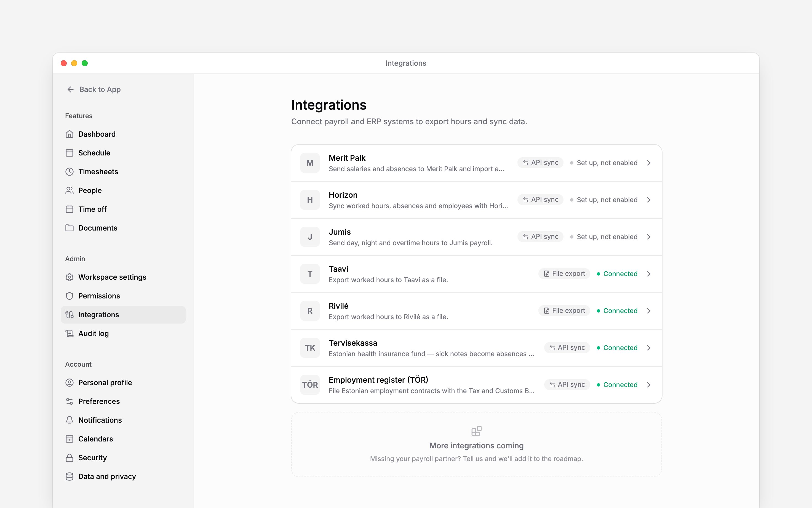Click the Horizon H avatar tile
The image size is (812, 508).
click(x=310, y=200)
